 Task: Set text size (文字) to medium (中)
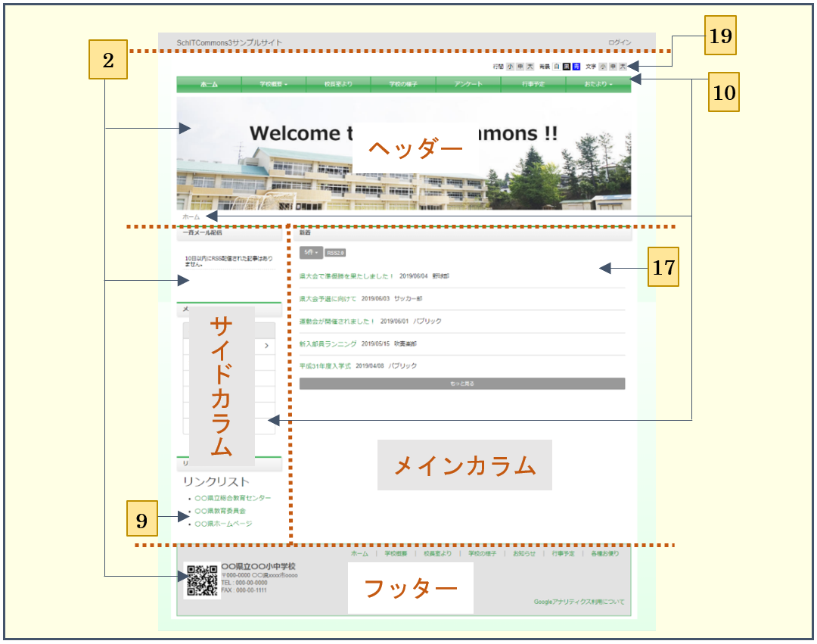coord(613,67)
